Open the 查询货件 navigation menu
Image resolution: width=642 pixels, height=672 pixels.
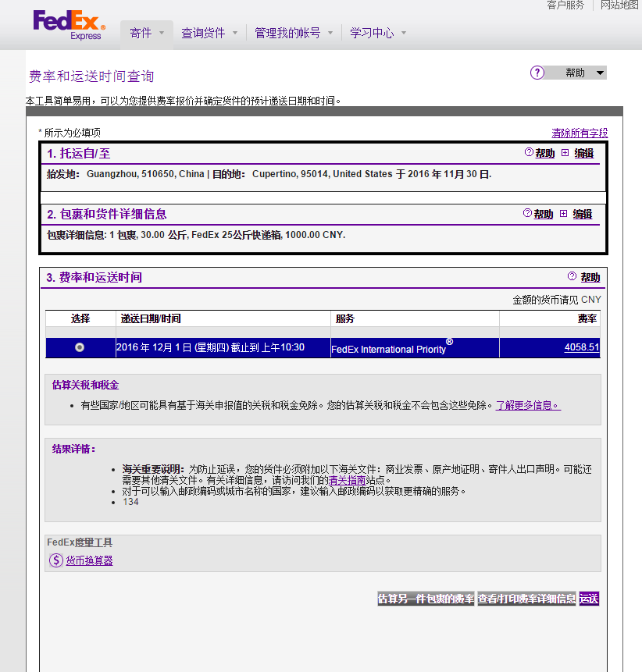pos(203,33)
